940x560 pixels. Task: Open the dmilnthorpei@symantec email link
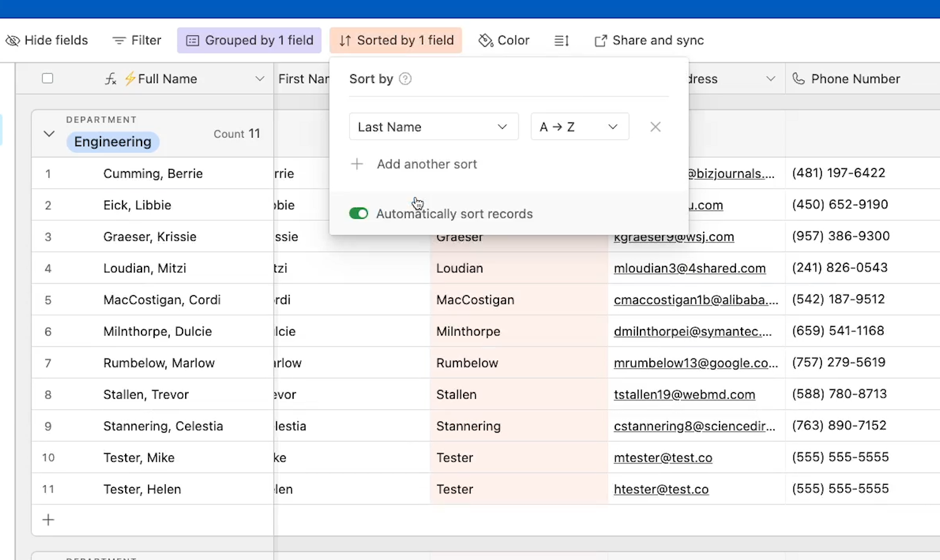[693, 331]
